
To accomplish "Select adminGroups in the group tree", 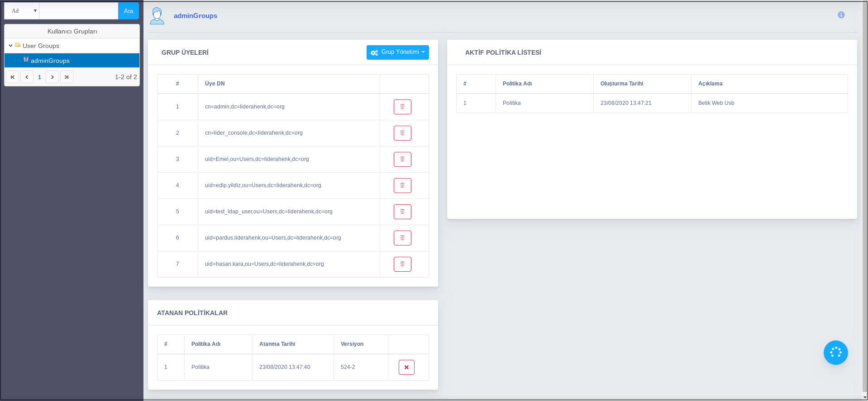I will 50,61.
